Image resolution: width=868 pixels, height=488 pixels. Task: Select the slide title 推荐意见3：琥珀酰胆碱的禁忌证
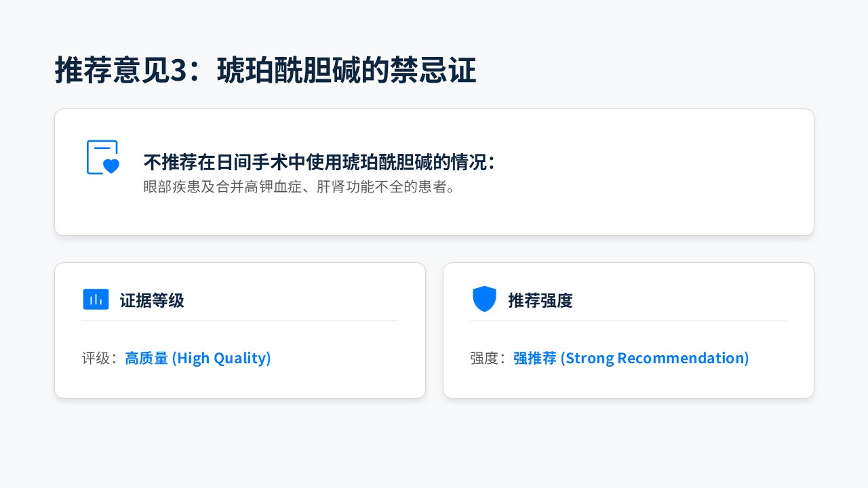coord(265,70)
